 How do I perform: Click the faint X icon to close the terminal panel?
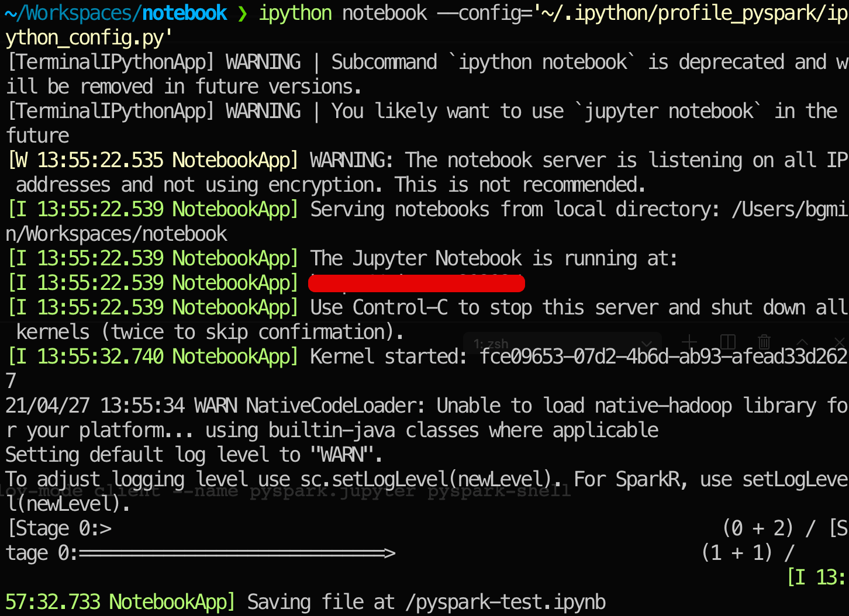pos(840,342)
